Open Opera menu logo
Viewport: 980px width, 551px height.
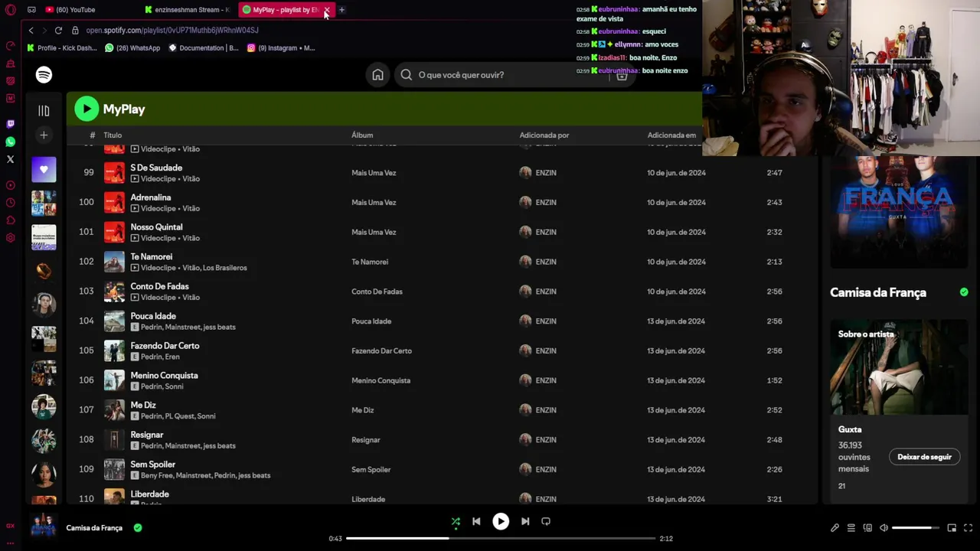tap(10, 10)
